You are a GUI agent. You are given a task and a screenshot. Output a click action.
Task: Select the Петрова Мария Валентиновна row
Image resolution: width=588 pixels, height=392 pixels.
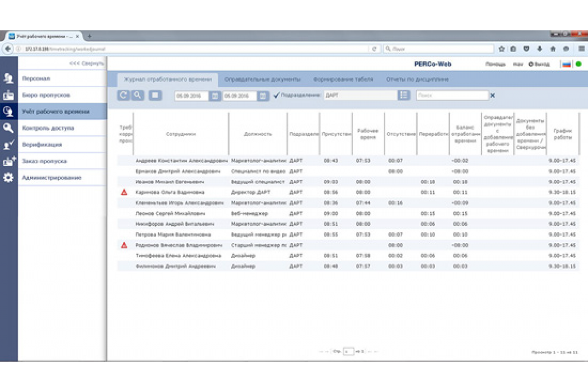pyautogui.click(x=348, y=235)
